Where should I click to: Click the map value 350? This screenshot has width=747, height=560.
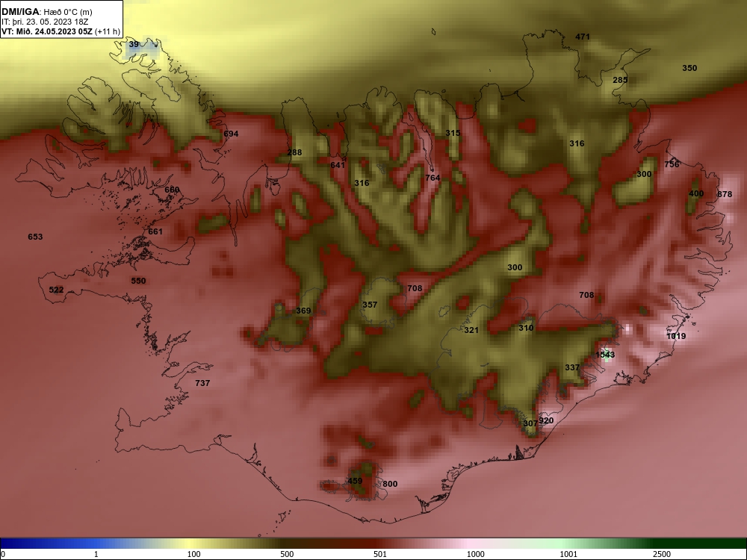[x=689, y=68]
